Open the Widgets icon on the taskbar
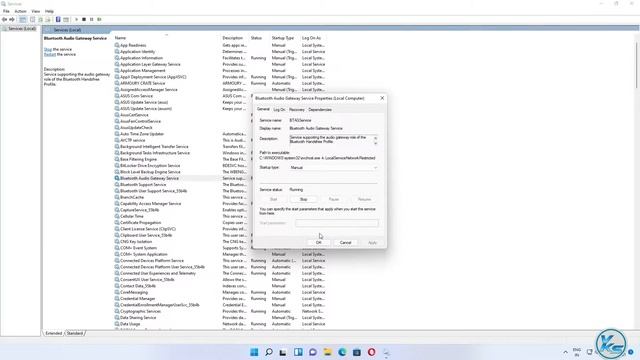 298,352
